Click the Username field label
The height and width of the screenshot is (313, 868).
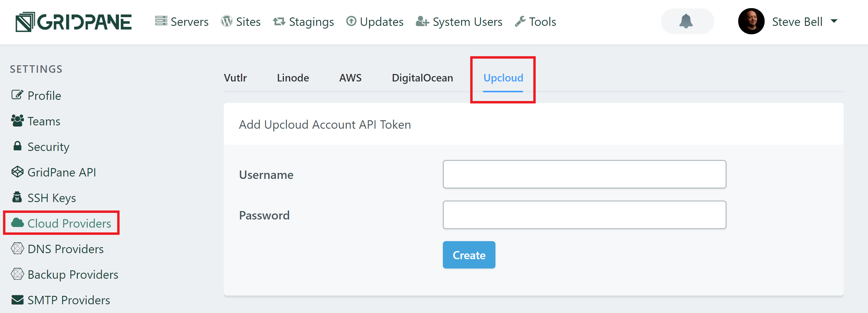click(266, 175)
